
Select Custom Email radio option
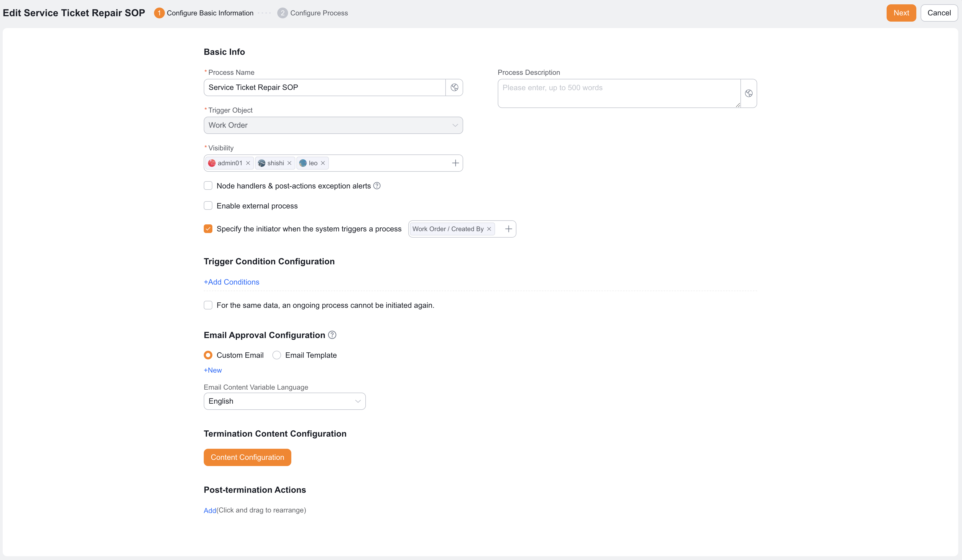pos(208,355)
